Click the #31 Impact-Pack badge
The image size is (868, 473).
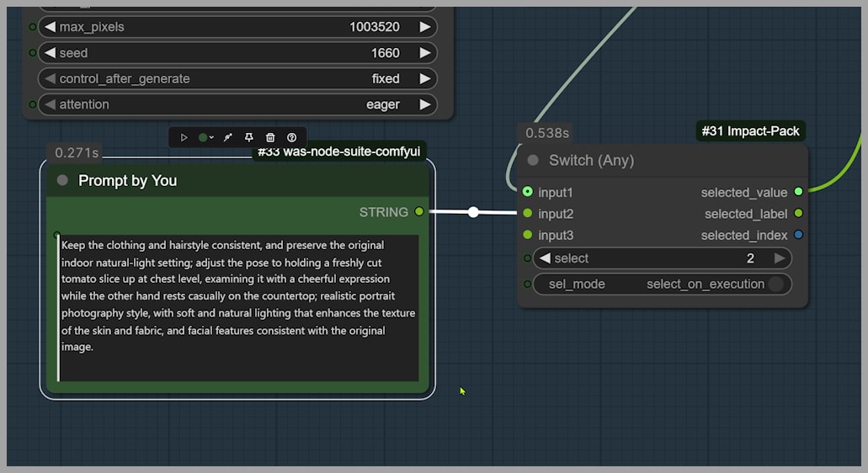752,130
